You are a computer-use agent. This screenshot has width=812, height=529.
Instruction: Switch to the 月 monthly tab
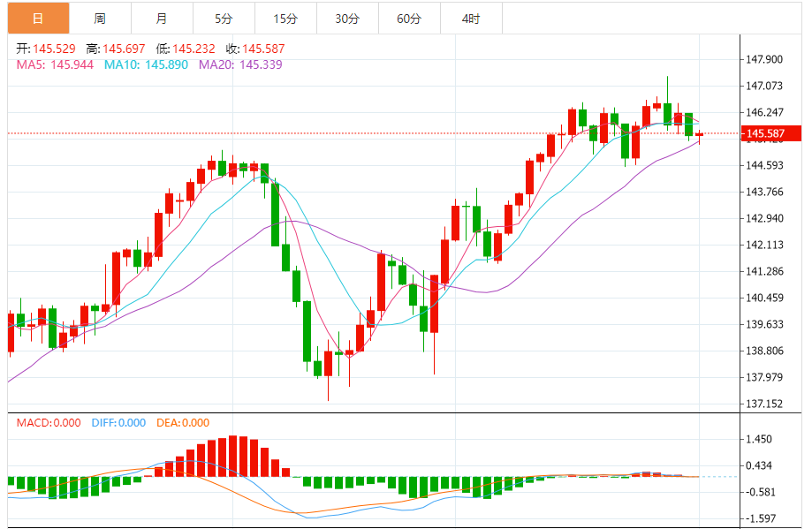(x=162, y=19)
